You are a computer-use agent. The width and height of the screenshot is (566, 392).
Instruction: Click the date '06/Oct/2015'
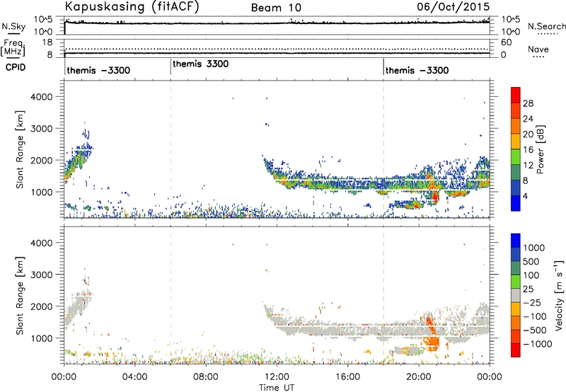coord(454,7)
